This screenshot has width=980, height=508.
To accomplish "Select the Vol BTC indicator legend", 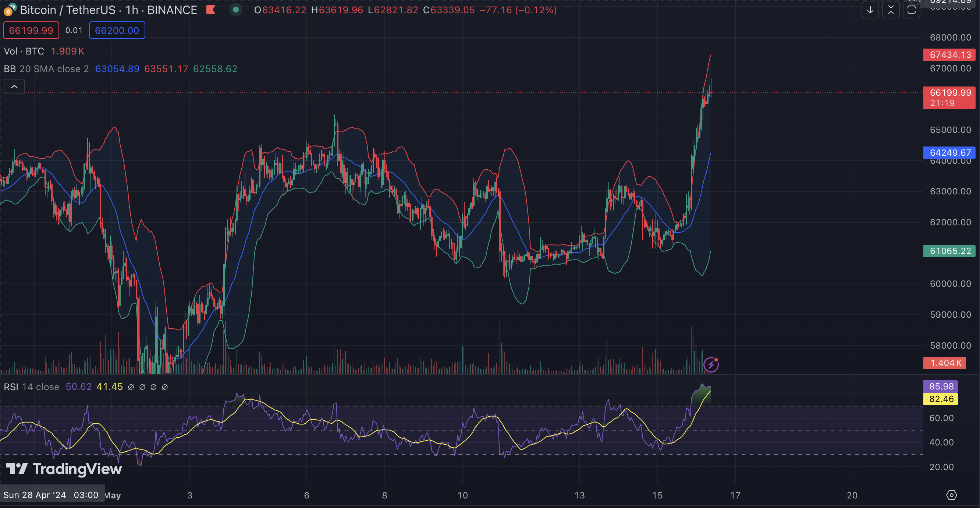I will click(24, 51).
